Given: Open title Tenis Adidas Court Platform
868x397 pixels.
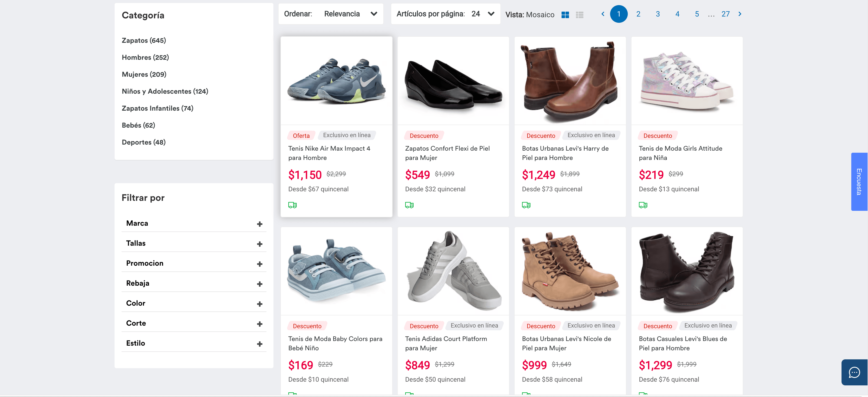Looking at the screenshot, I should (x=446, y=343).
